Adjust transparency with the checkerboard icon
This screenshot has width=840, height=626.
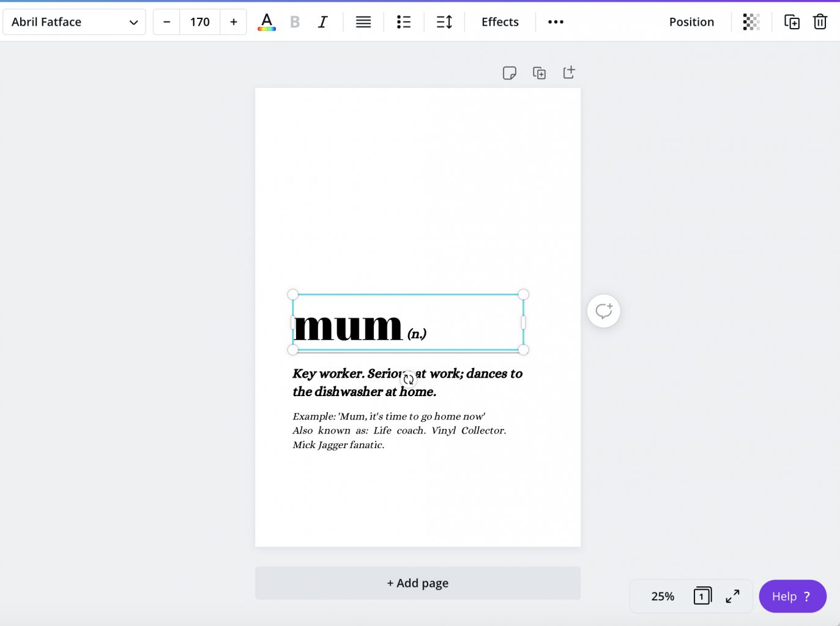pyautogui.click(x=751, y=22)
